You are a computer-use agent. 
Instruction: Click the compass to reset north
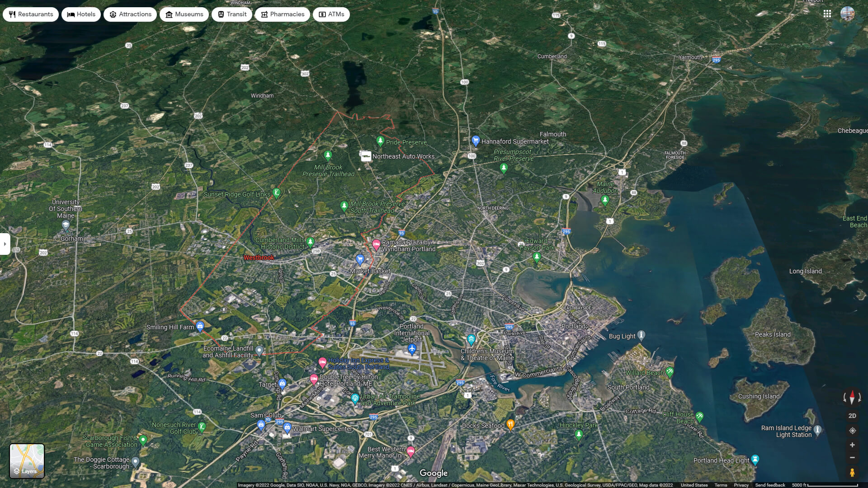point(852,397)
